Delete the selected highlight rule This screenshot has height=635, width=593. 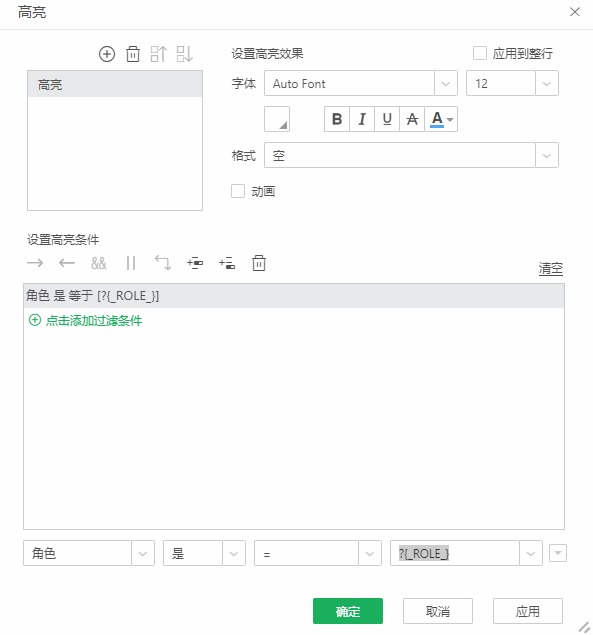(x=133, y=54)
